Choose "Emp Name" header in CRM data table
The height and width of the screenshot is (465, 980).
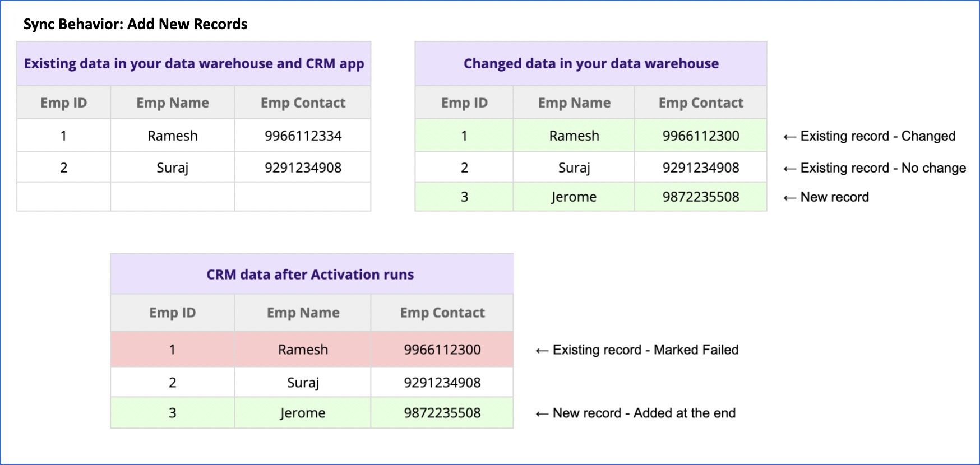[303, 313]
